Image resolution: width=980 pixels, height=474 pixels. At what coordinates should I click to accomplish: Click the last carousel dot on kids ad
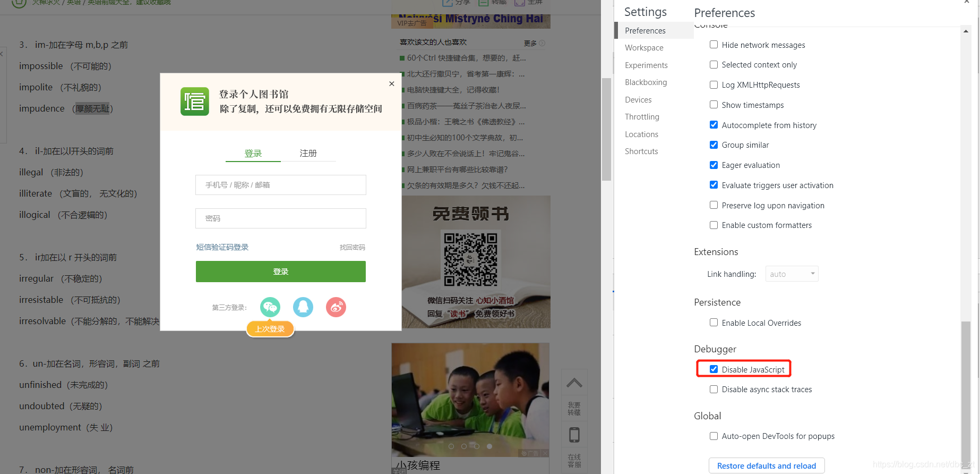489,446
